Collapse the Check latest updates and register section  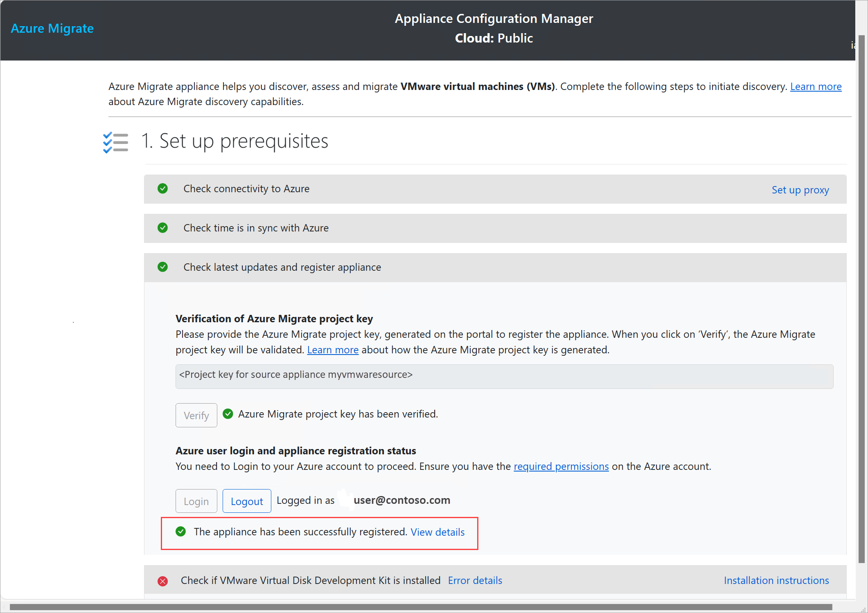pyautogui.click(x=282, y=267)
